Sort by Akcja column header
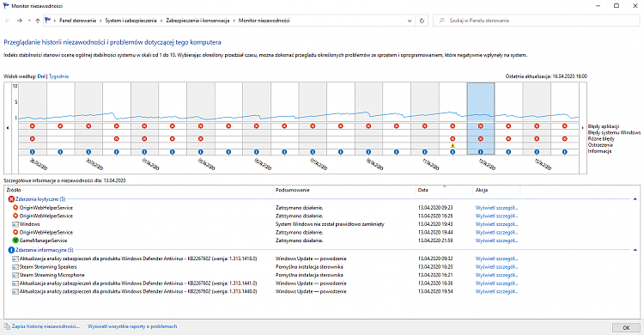The height and width of the screenshot is (335, 644). coord(496,190)
